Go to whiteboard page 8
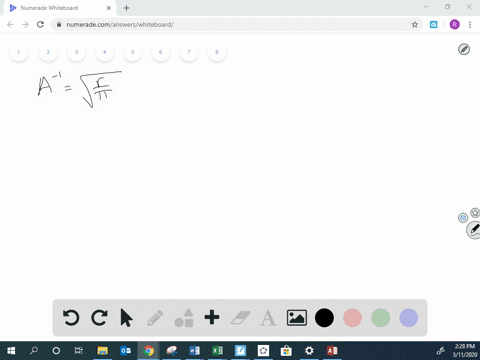 217,52
